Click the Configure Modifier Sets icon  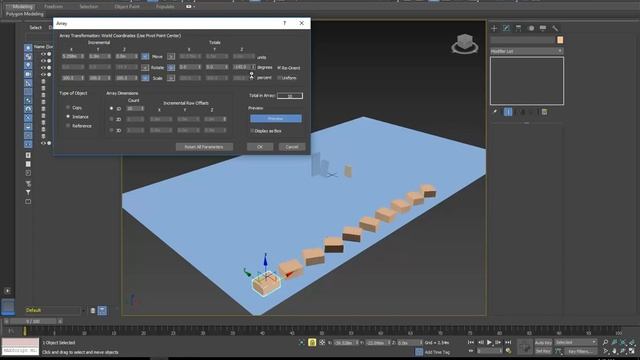(x=544, y=112)
